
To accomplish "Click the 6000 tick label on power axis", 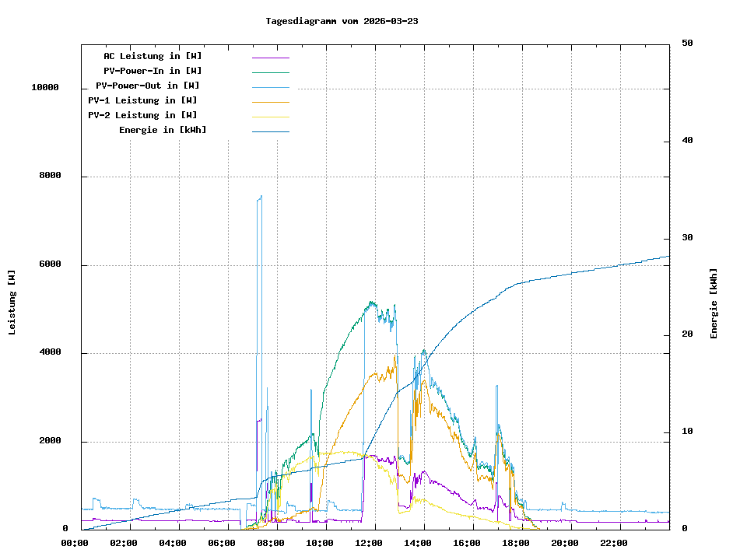I will [51, 264].
